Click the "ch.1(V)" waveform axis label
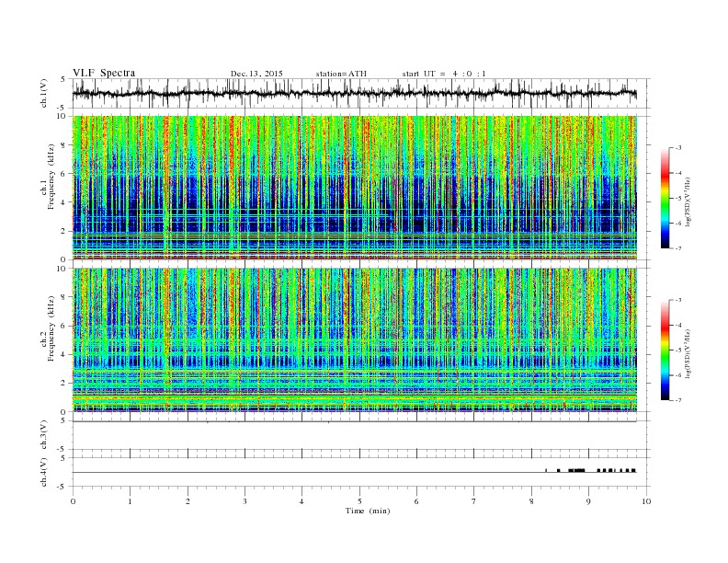The image size is (728, 563). pyautogui.click(x=44, y=93)
